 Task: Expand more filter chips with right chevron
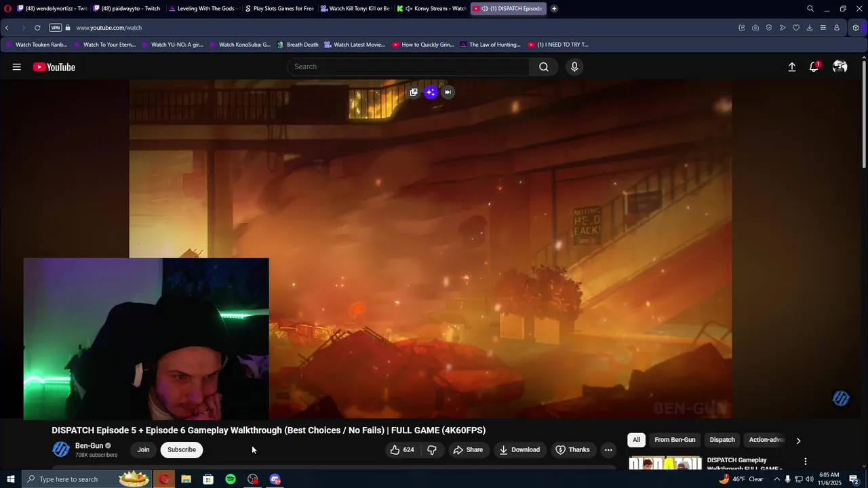tap(798, 441)
